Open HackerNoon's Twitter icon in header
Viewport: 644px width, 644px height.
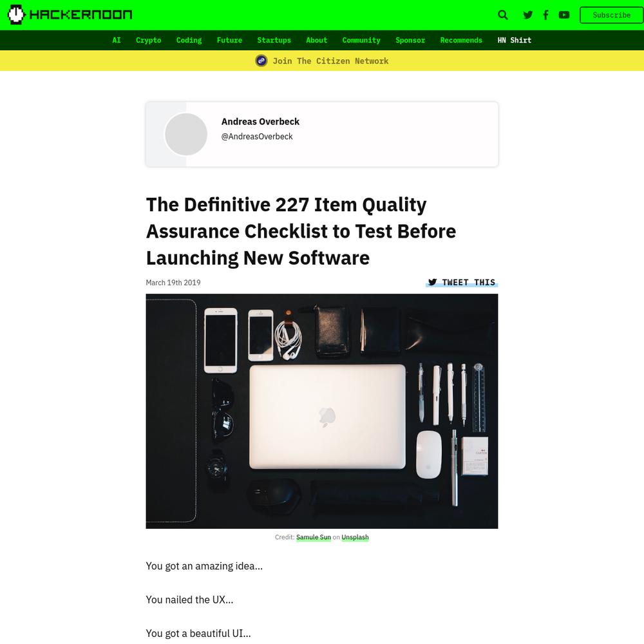[528, 15]
